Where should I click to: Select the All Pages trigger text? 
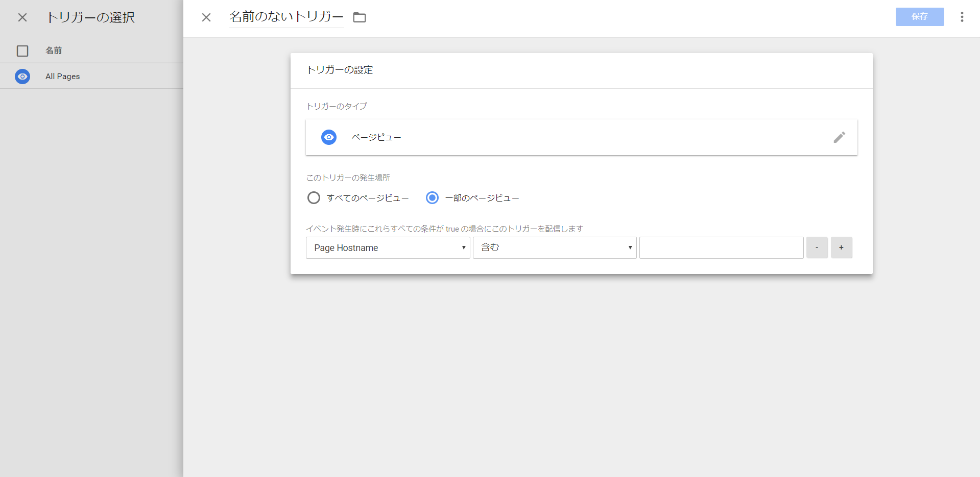click(x=63, y=77)
